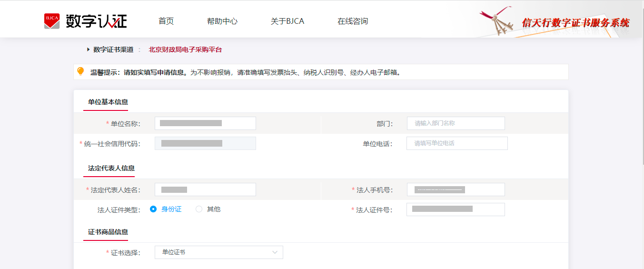The image size is (644, 269).
Task: Click the 信天行数字证书服务系统 title
Action: coord(575,22)
